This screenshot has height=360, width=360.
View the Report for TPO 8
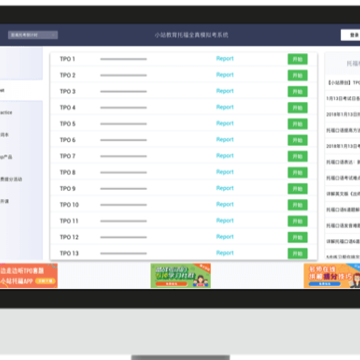[x=225, y=172]
